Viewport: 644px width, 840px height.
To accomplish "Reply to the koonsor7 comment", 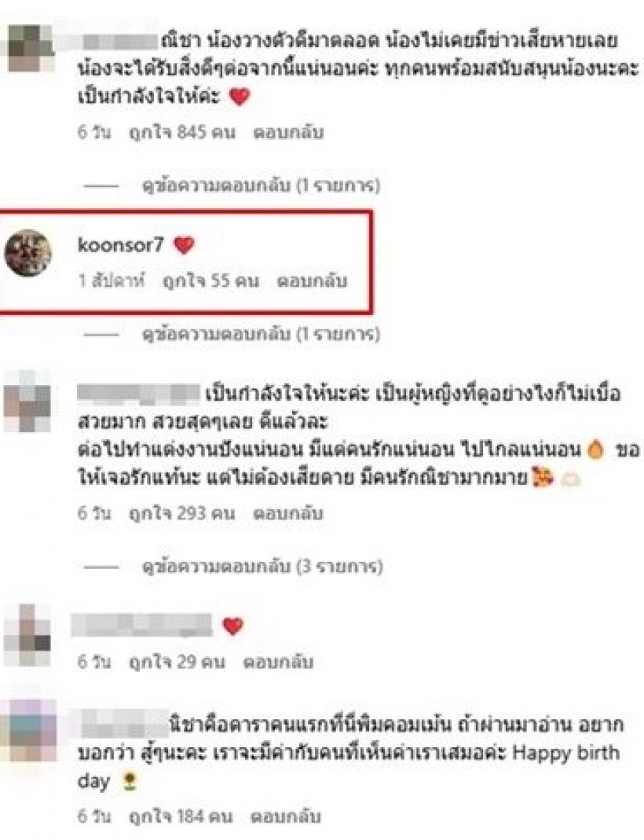I will 312,281.
